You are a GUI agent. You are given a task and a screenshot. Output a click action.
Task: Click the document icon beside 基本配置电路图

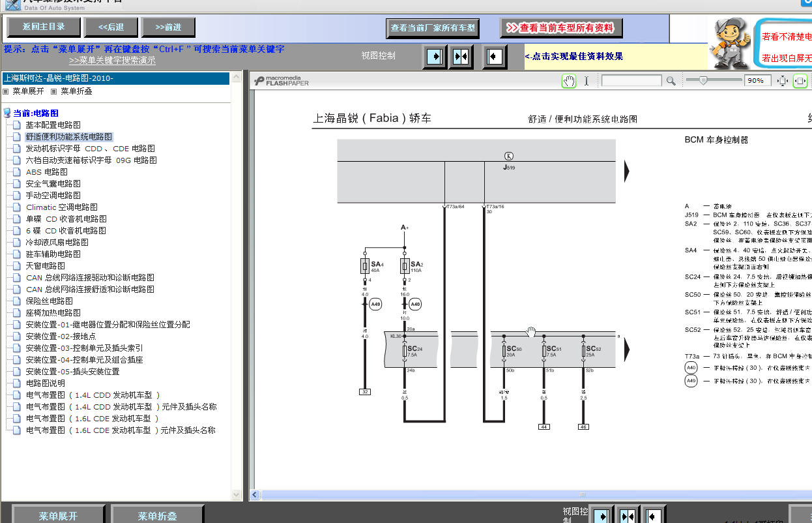tap(18, 125)
